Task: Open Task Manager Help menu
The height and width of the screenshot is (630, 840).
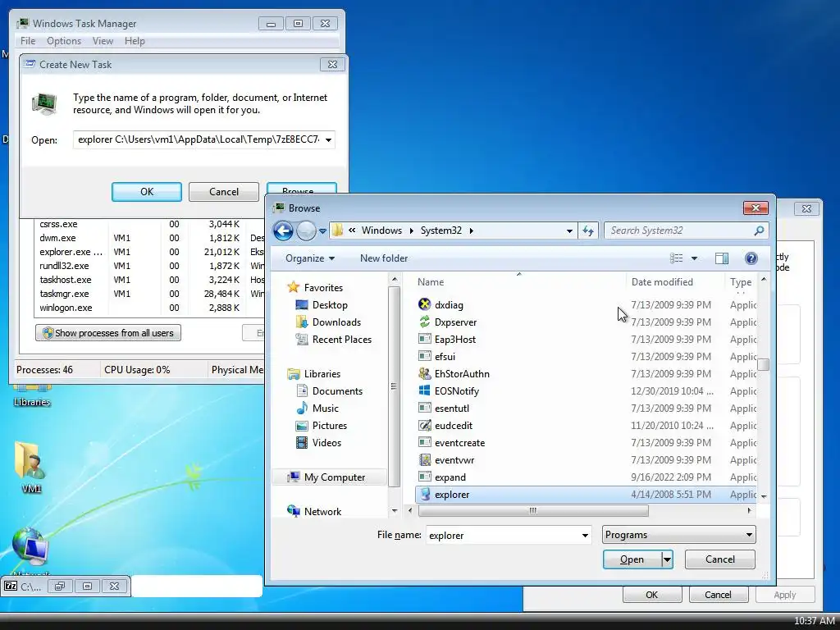Action: (x=135, y=41)
